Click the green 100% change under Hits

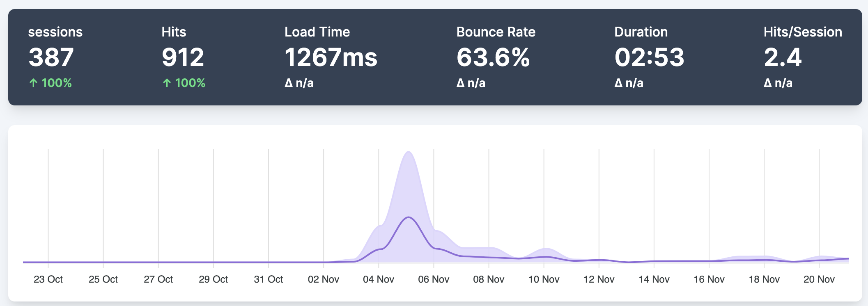click(184, 83)
